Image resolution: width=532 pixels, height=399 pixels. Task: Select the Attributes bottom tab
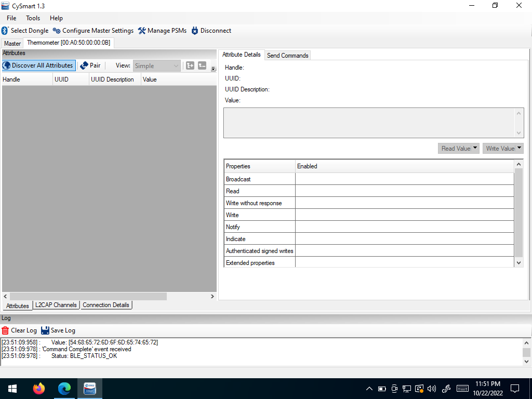(x=18, y=305)
